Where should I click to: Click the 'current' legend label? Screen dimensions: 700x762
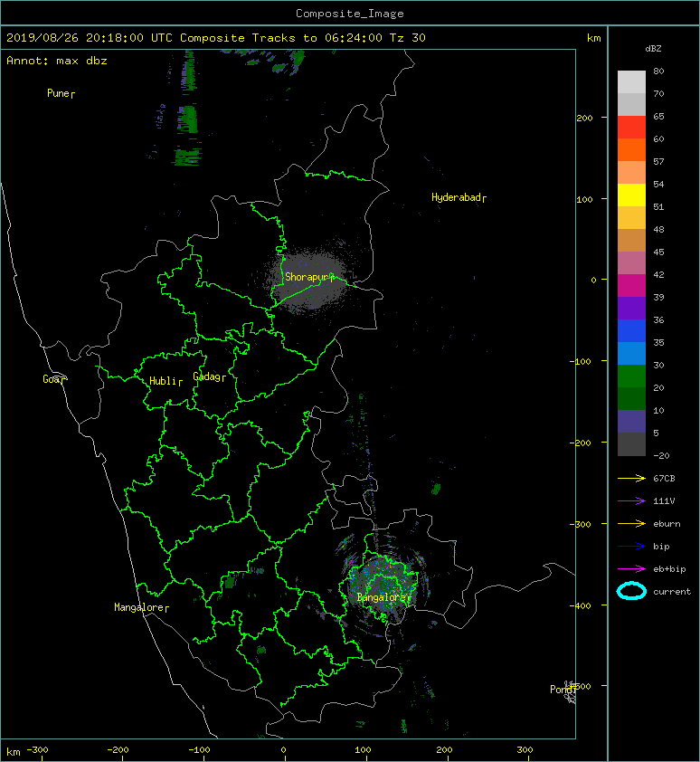click(x=672, y=592)
